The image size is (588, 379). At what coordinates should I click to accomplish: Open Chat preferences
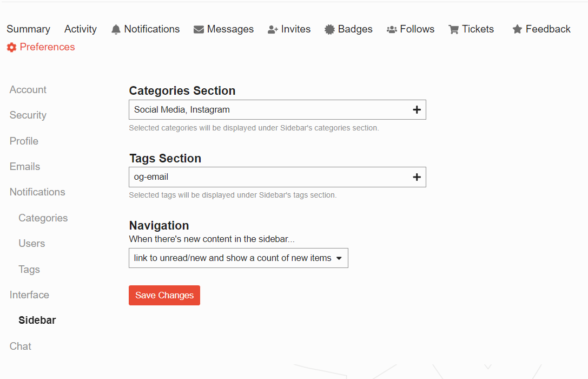click(21, 346)
